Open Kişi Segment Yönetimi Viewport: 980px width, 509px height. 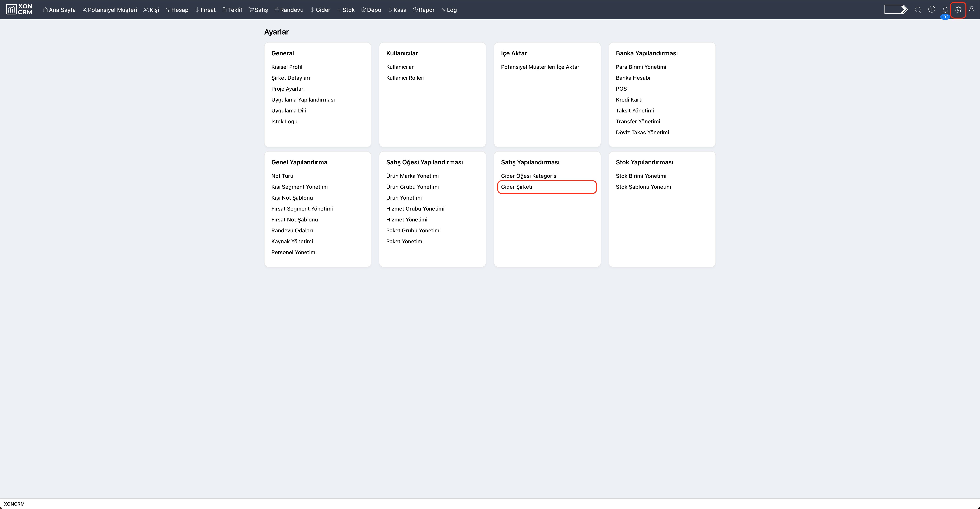[299, 187]
